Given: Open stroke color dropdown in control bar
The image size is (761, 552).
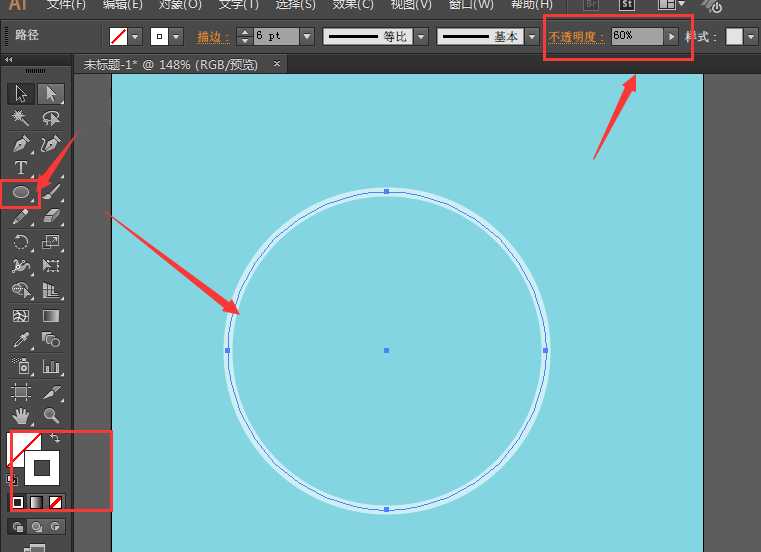Looking at the screenshot, I should tap(176, 36).
